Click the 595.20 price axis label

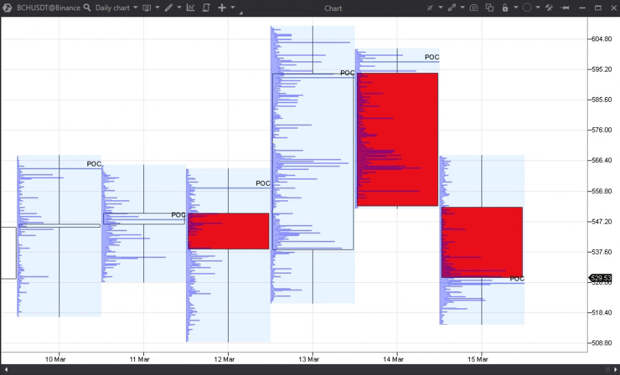[602, 69]
